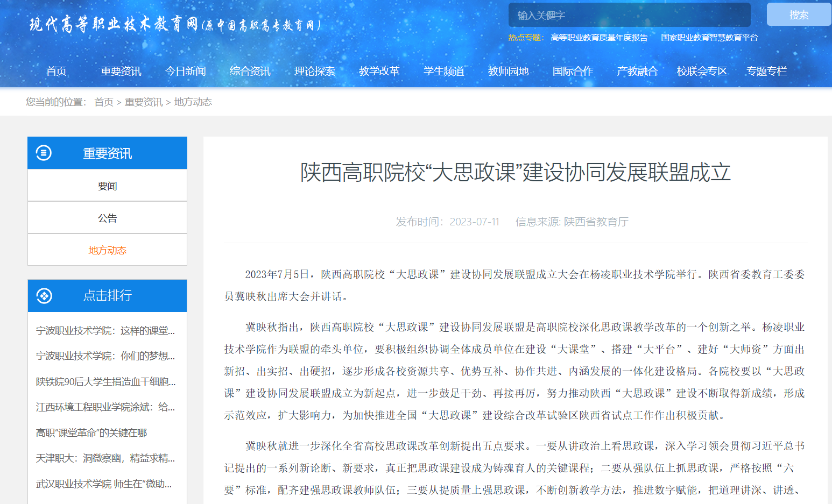Open ranked article 陕铁院90后大学生捐造血干细胞
This screenshot has height=504, width=832.
pos(105,382)
